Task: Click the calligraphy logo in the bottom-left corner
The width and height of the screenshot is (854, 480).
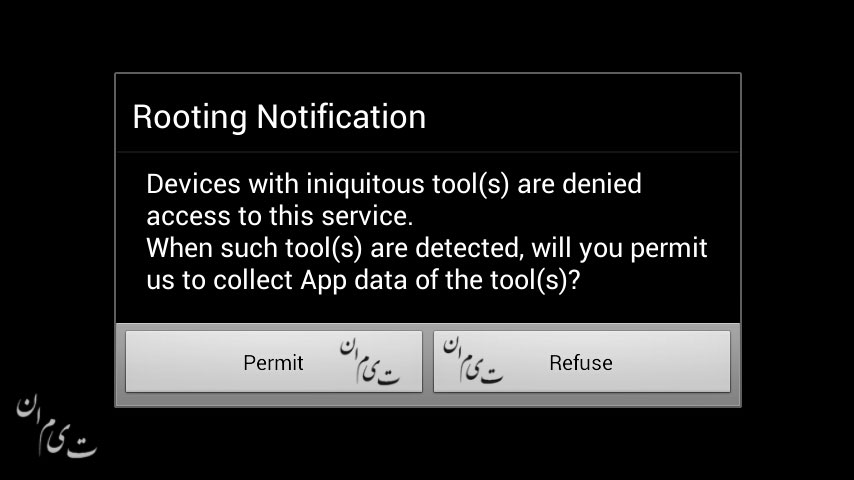Action: tap(57, 425)
